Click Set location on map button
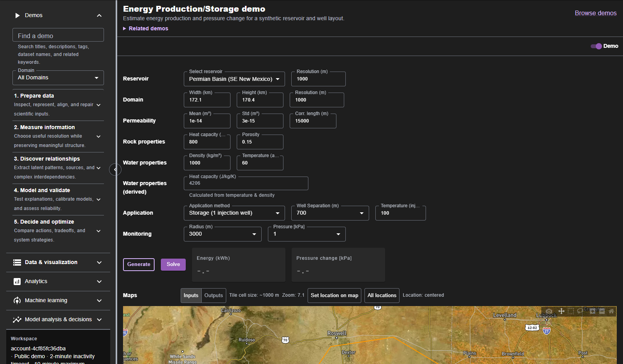 (334, 296)
